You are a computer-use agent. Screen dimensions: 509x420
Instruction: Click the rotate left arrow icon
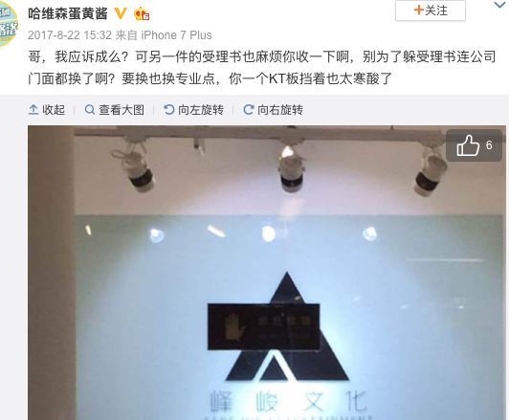(x=168, y=110)
